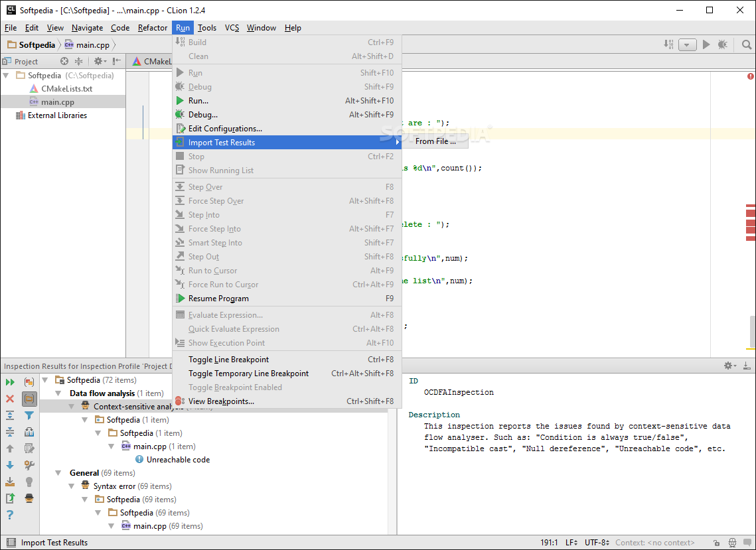This screenshot has height=550, width=756.
Task: Open the run configuration dropdown in toolbar
Action: (x=687, y=45)
